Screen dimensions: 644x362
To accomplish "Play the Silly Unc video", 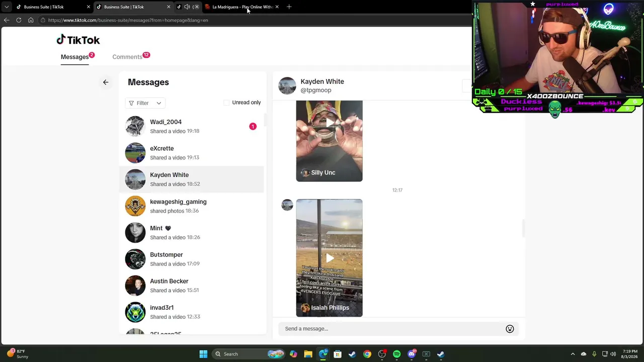I will point(329,123).
